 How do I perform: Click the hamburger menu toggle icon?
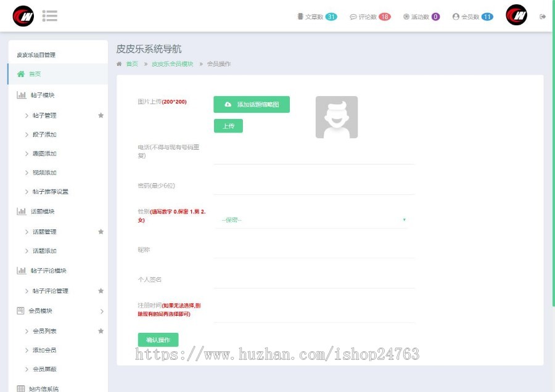pyautogui.click(x=50, y=16)
